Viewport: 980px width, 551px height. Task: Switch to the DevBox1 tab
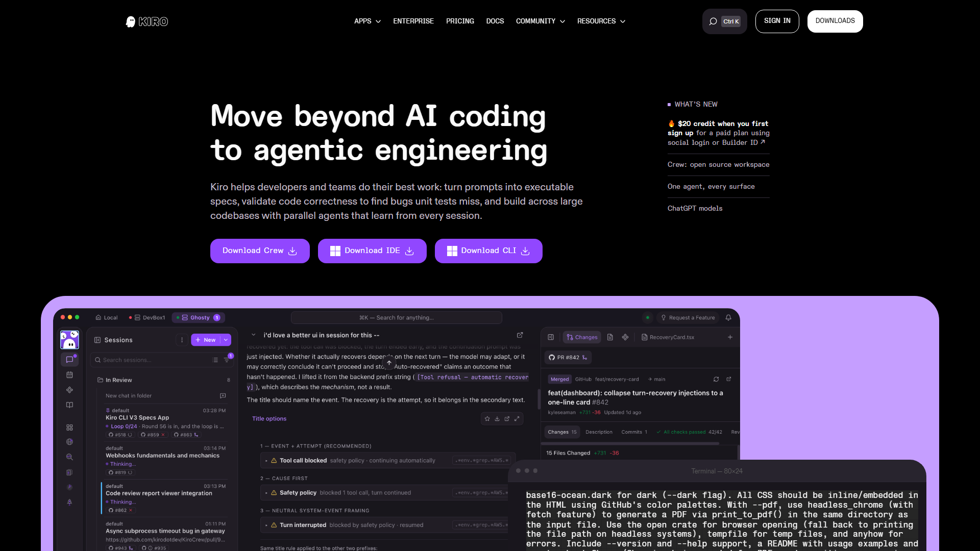(147, 317)
